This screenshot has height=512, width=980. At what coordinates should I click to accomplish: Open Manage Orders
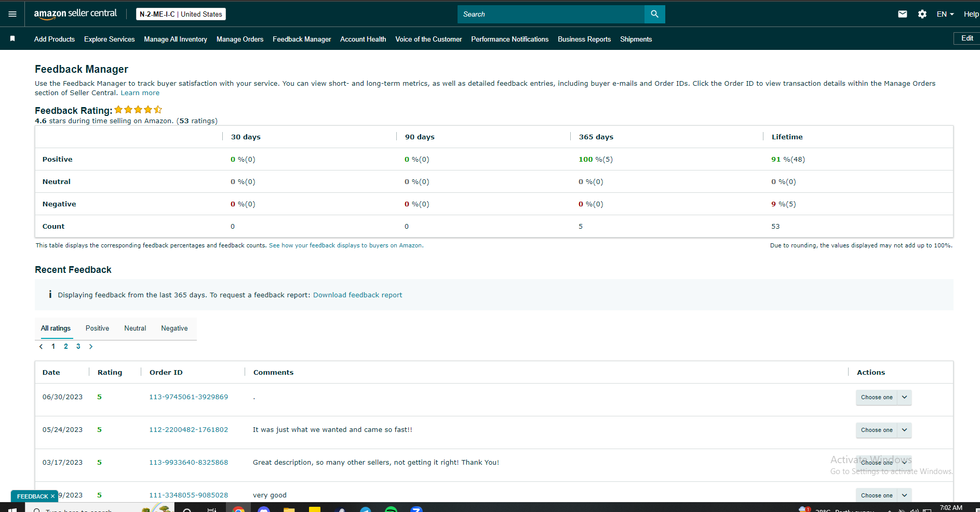240,39
